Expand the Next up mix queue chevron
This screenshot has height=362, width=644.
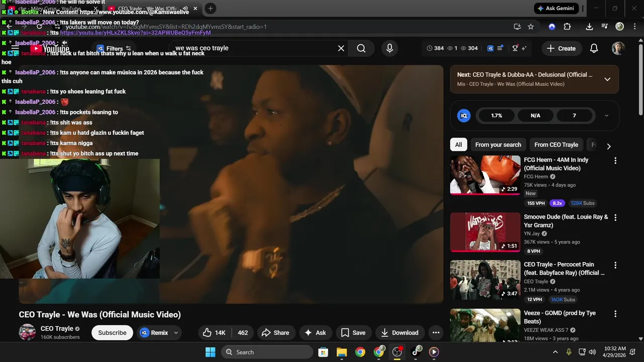click(x=607, y=79)
